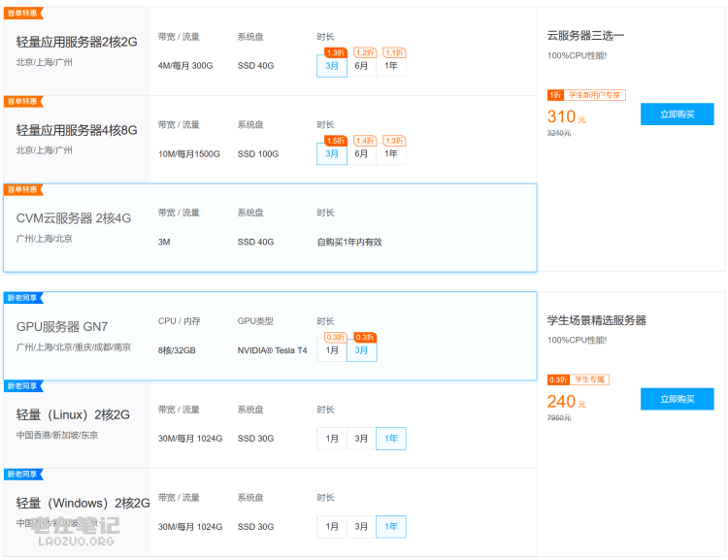
Task: Choose 3月 duration for 轻量应用服务器4核8G
Action: (x=332, y=154)
